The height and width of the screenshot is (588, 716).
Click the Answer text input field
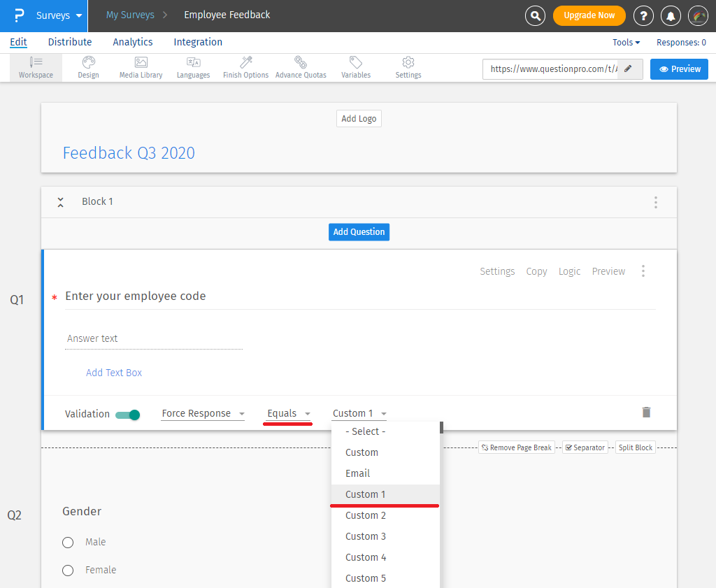coord(154,339)
